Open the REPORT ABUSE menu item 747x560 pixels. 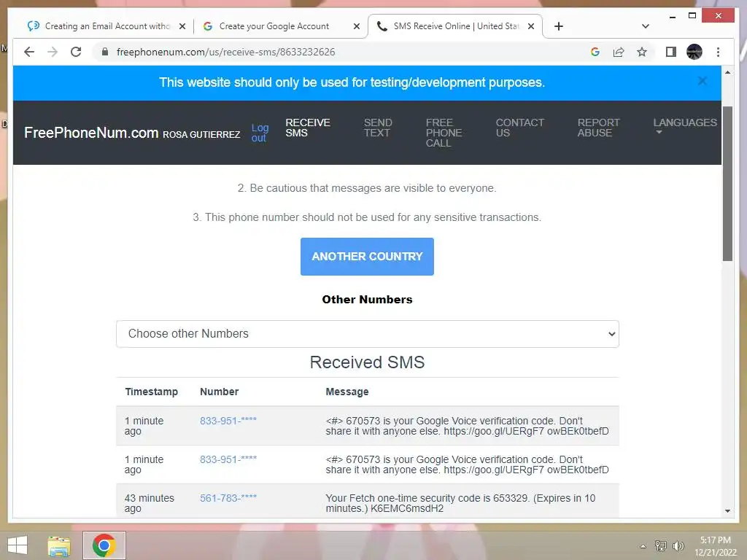pos(598,128)
